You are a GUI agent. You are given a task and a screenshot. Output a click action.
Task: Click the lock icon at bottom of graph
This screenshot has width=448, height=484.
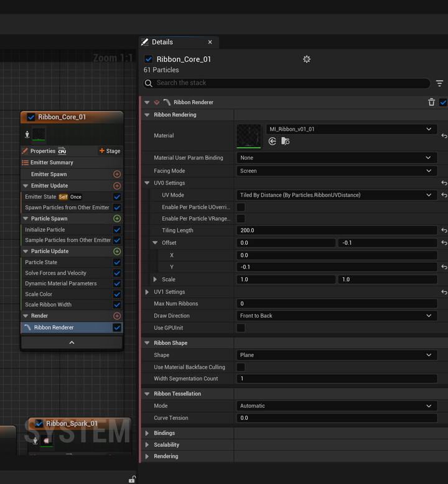132,479
